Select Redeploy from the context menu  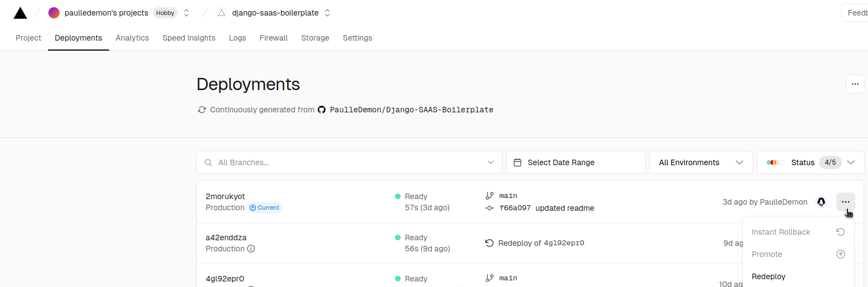[x=768, y=276]
